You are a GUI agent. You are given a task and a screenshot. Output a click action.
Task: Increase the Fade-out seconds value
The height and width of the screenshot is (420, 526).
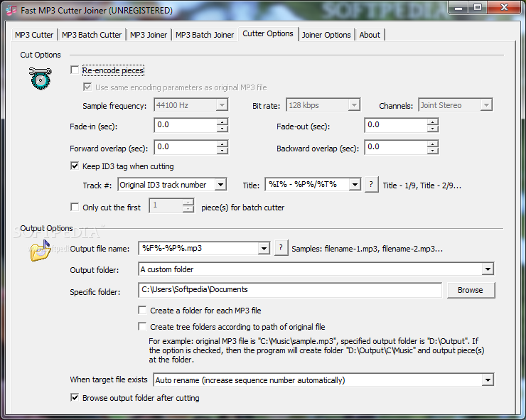433,122
